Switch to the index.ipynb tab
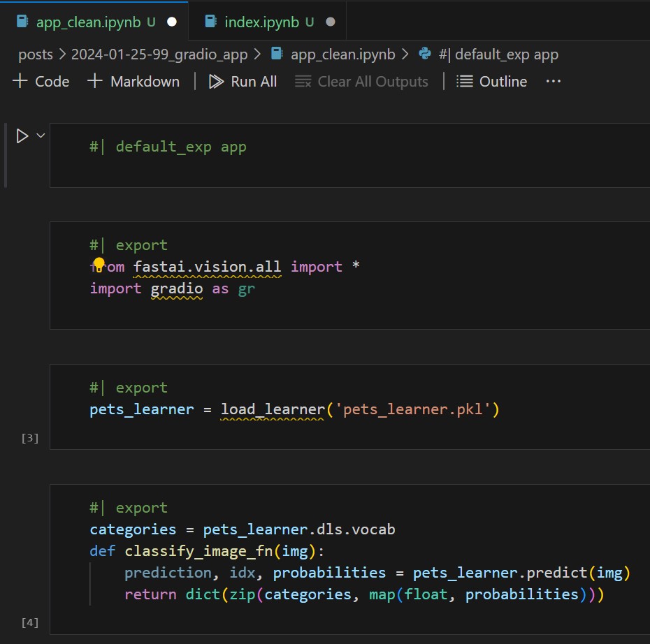The image size is (650, 644). point(268,22)
